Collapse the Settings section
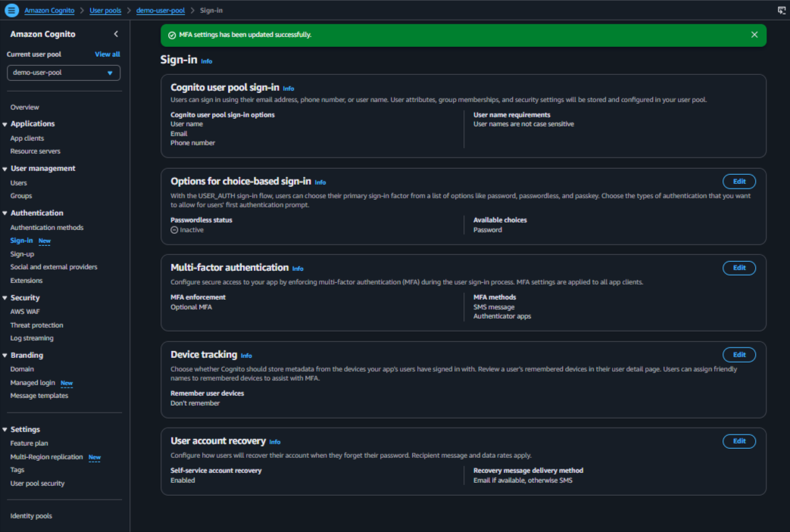The height and width of the screenshot is (532, 790). [5, 430]
